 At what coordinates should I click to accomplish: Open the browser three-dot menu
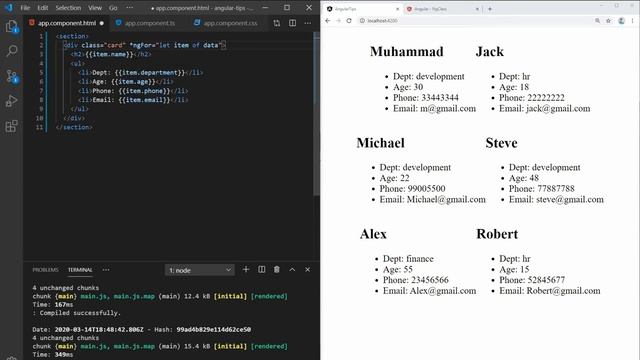[633, 20]
